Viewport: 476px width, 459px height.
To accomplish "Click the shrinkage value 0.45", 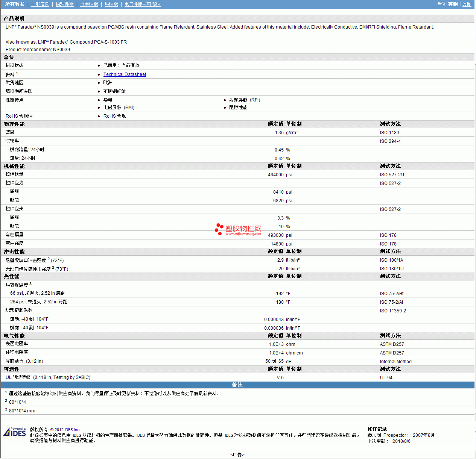I will point(279,150).
